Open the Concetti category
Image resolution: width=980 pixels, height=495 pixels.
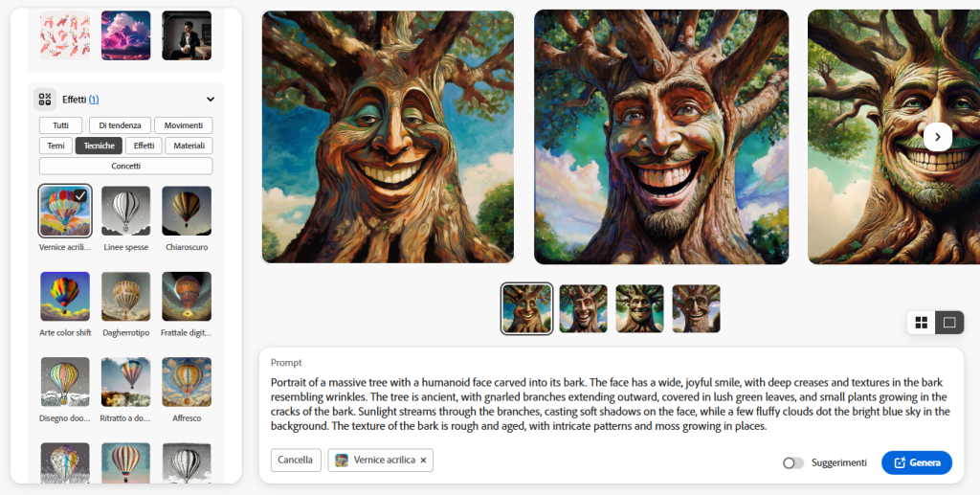(125, 167)
